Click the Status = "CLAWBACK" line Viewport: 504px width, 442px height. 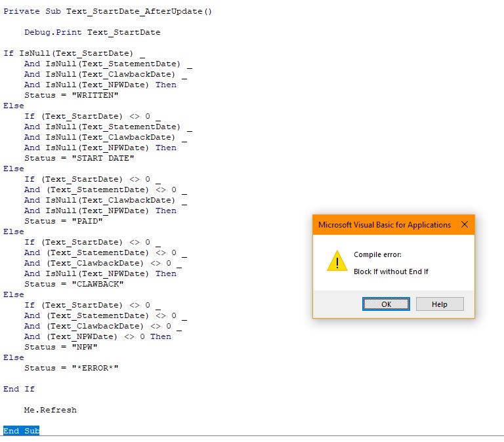pos(73,284)
